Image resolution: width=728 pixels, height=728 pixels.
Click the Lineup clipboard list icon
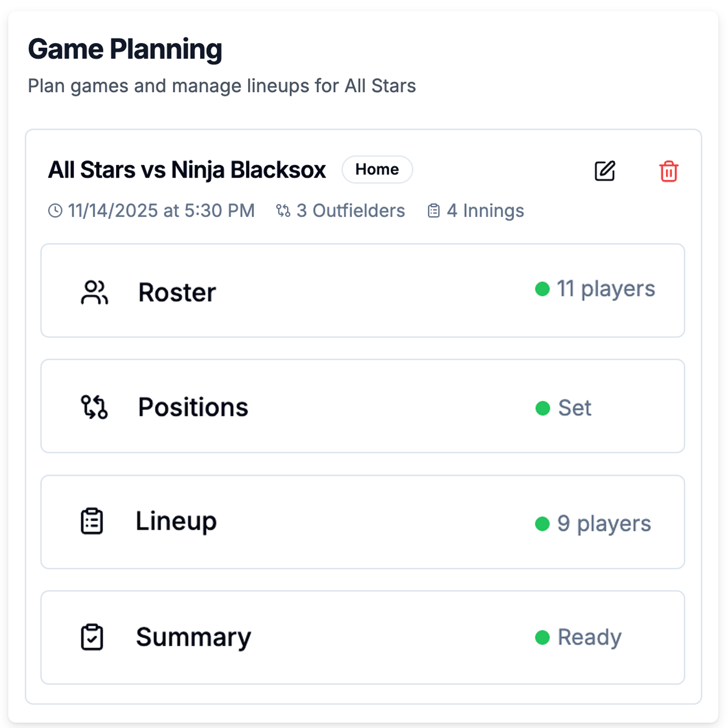point(92,522)
